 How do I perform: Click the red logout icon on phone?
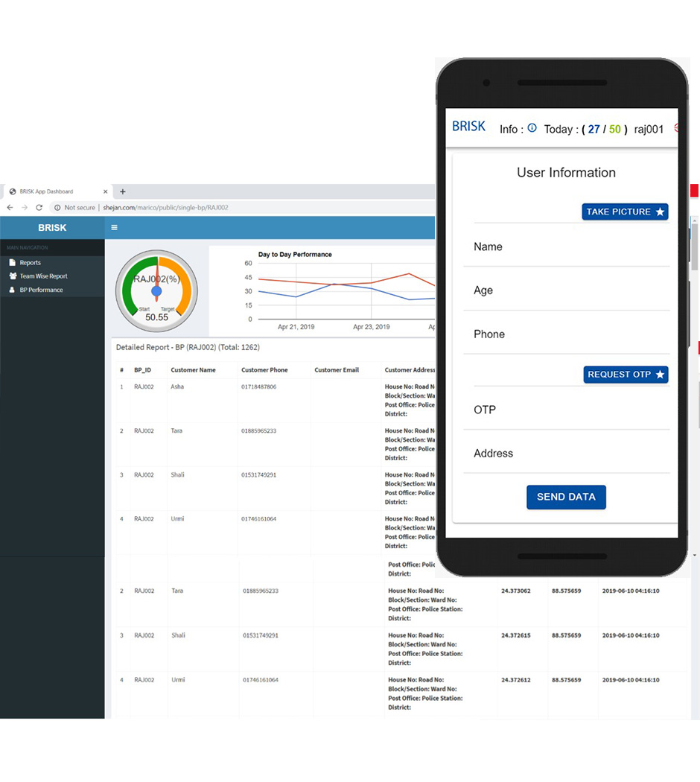pos(675,127)
